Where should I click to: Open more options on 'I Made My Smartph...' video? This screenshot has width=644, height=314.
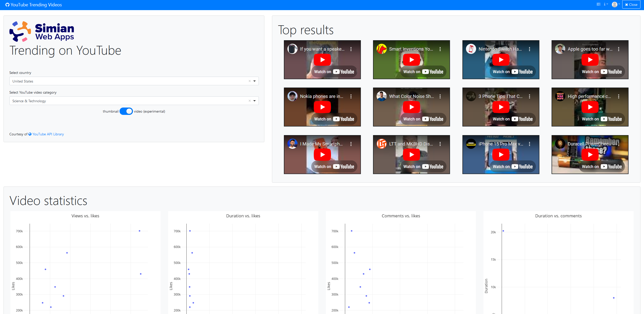tap(351, 144)
